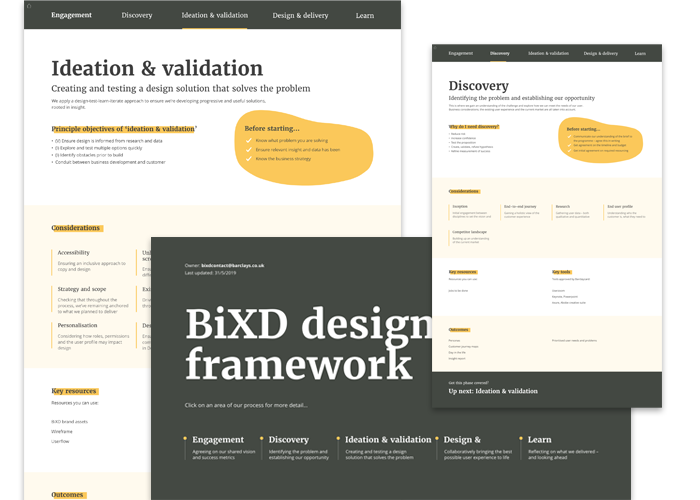700x500 pixels.
Task: Click 'Key tools' heading on Discovery page
Action: (562, 272)
